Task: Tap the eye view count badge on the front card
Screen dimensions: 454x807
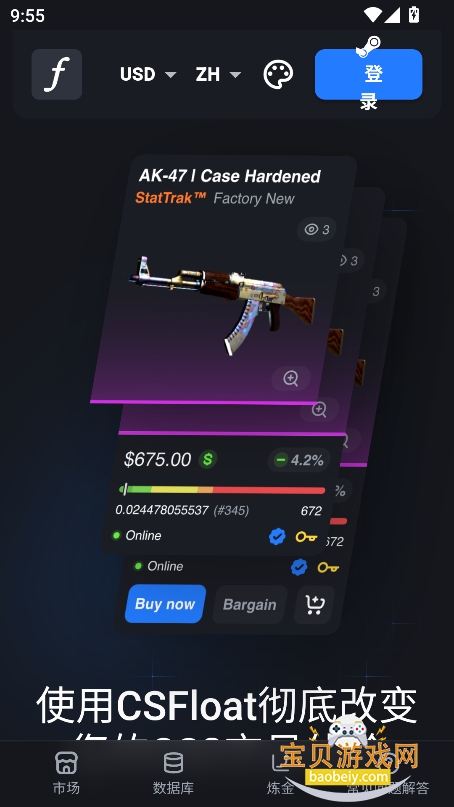Action: (317, 230)
